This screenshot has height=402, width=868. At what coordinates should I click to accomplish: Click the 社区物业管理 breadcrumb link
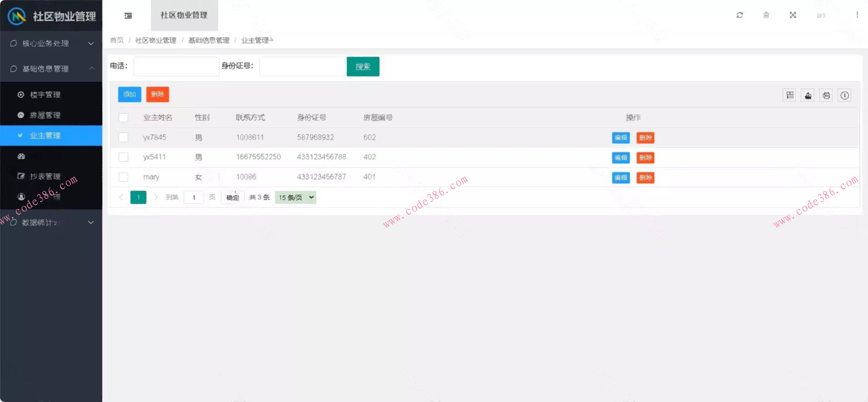pos(155,40)
